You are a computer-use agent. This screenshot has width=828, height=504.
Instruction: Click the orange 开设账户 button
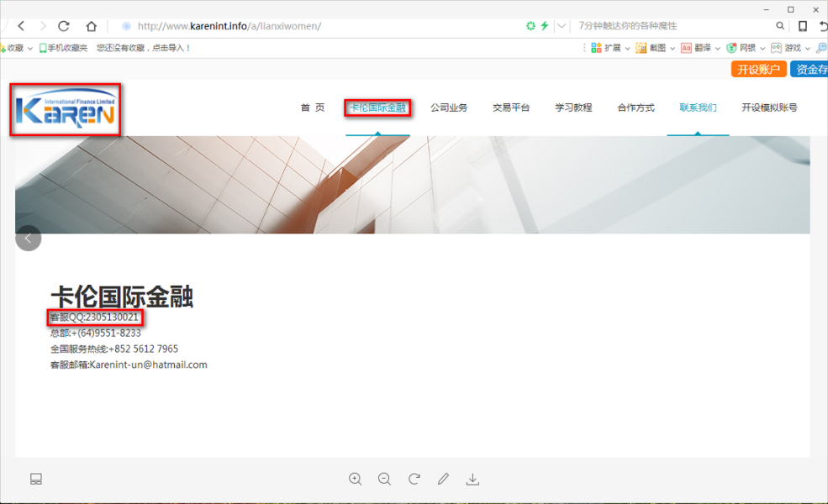pyautogui.click(x=758, y=70)
